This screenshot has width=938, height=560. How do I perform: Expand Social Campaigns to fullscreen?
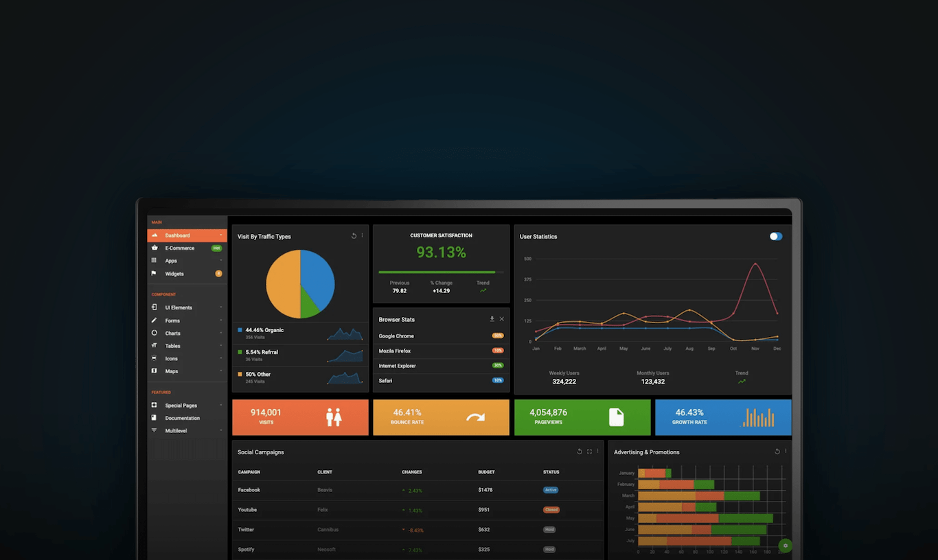pyautogui.click(x=589, y=452)
